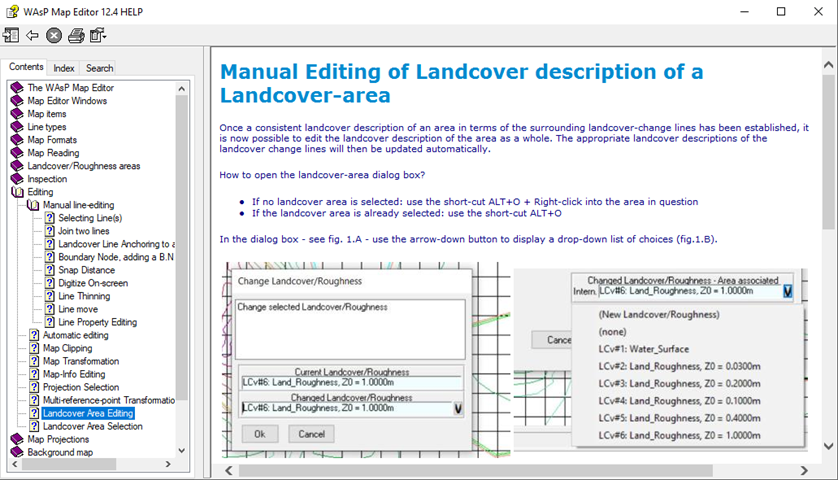Click the help page scroll-left arrow
This screenshot has height=480, width=838.
[229, 470]
